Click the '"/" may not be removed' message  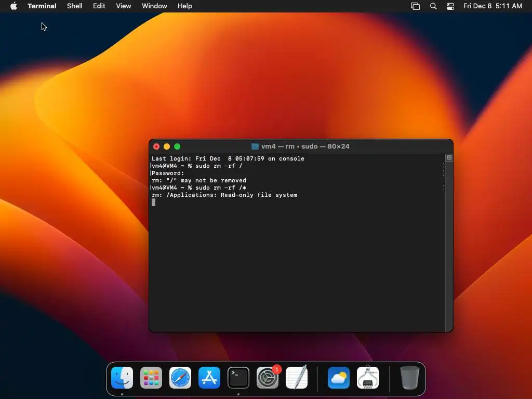199,180
